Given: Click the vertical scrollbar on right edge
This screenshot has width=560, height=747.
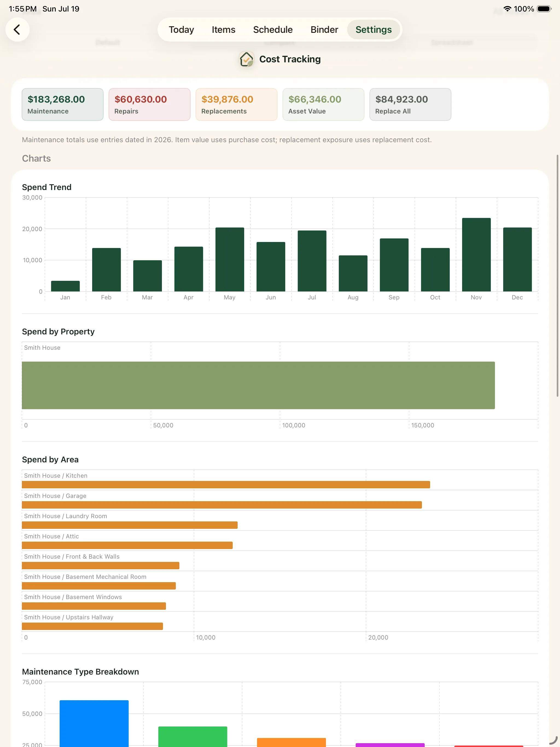Looking at the screenshot, I should [x=557, y=276].
